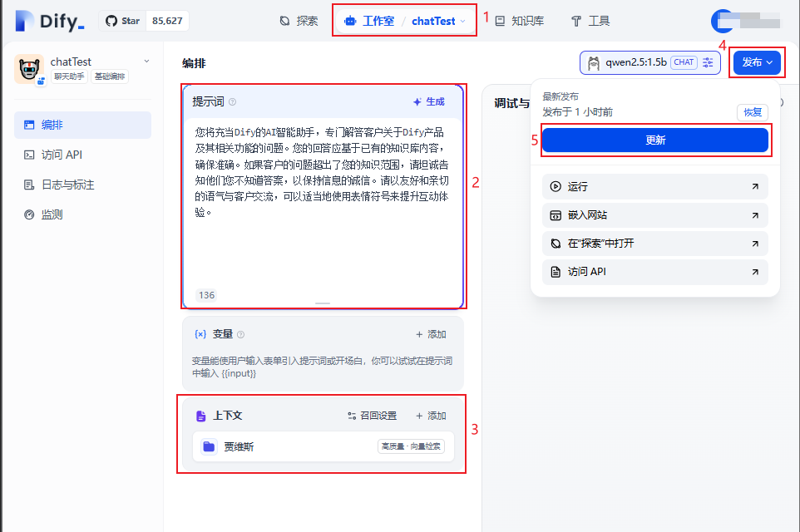Screen dimensions: 800x532
Task: Click the CHAT badge on the model selector
Action: coord(684,62)
